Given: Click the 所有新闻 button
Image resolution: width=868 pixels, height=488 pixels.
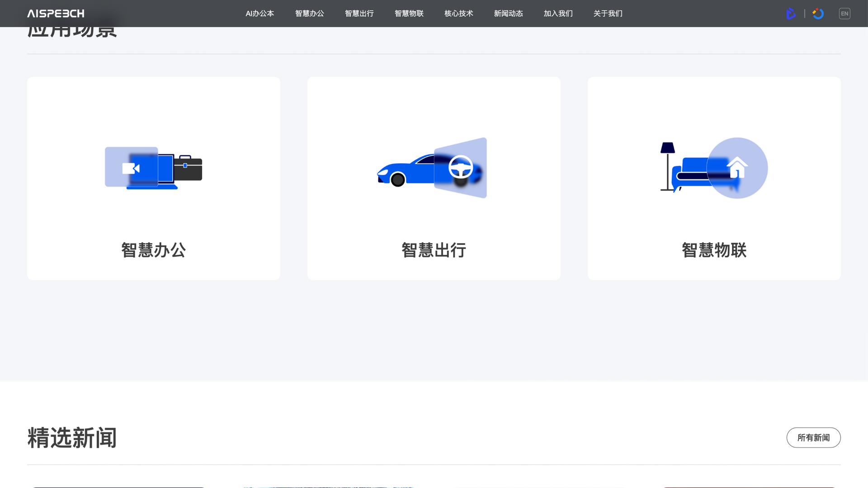Looking at the screenshot, I should point(814,437).
